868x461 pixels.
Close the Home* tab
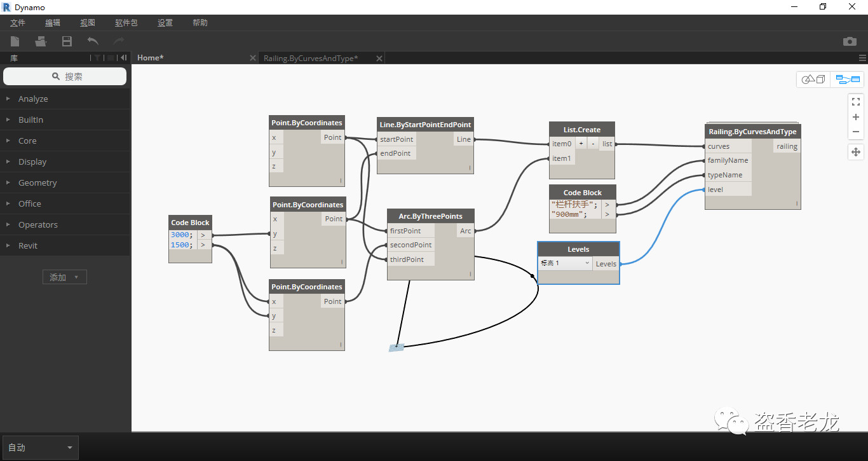pyautogui.click(x=253, y=58)
